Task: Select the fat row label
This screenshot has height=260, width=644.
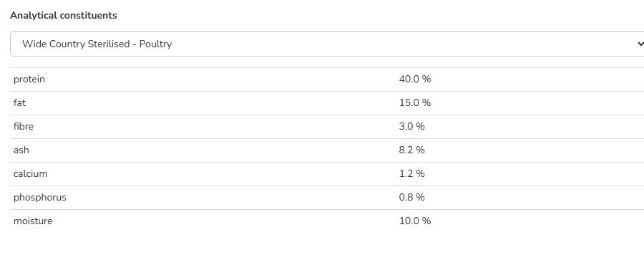Action: [19, 103]
